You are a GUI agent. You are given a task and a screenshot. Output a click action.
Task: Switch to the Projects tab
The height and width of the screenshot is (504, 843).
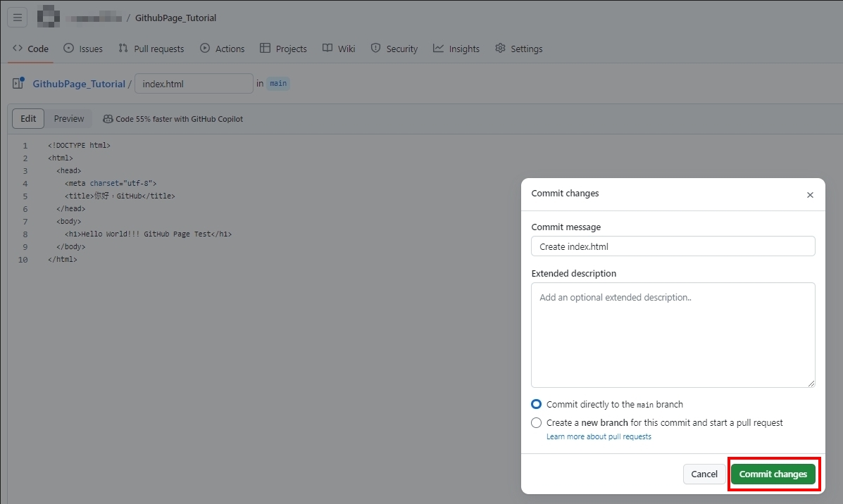(283, 49)
